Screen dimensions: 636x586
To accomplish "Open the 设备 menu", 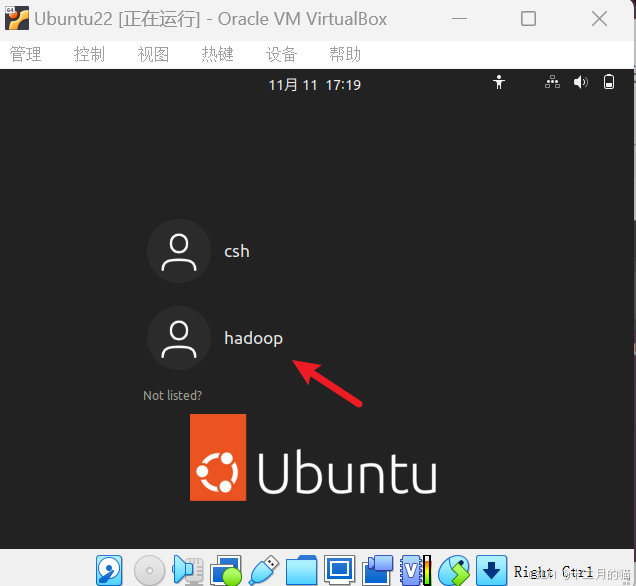I will click(281, 54).
